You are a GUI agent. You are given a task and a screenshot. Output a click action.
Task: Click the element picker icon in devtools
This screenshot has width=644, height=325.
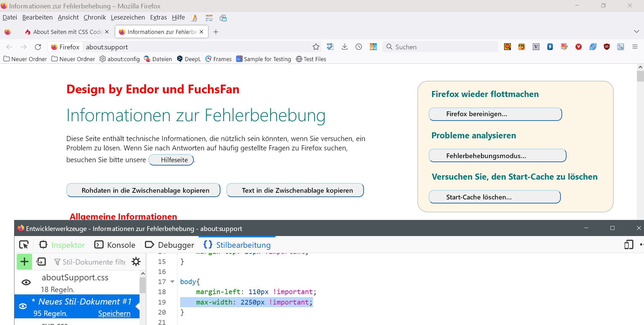coord(24,245)
